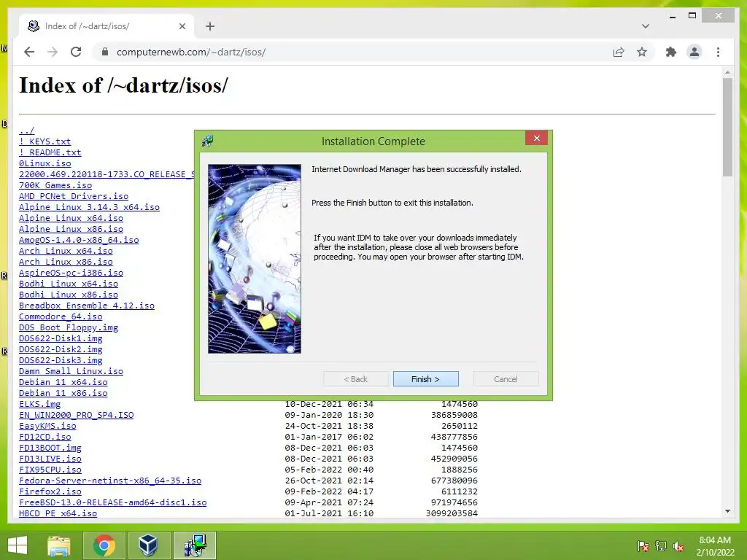This screenshot has width=747, height=560.
Task: Open the Arch Linux x64.iso link
Action: point(66,251)
